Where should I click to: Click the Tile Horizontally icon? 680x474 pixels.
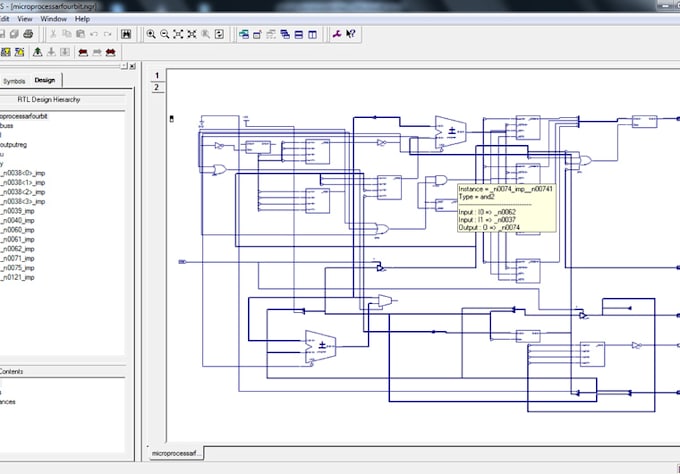click(299, 34)
